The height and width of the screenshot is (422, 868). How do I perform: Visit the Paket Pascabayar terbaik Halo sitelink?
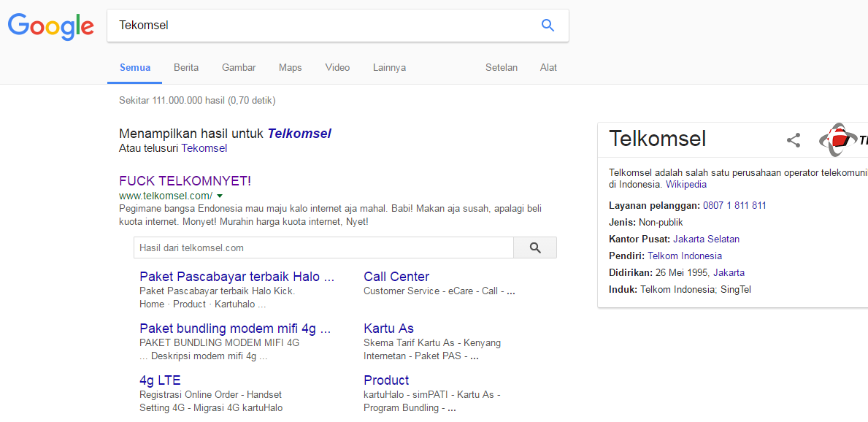click(x=236, y=277)
